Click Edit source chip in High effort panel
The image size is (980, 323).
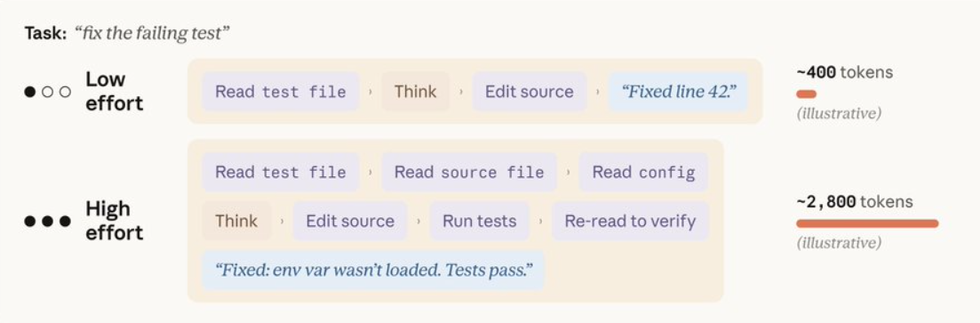pos(350,221)
